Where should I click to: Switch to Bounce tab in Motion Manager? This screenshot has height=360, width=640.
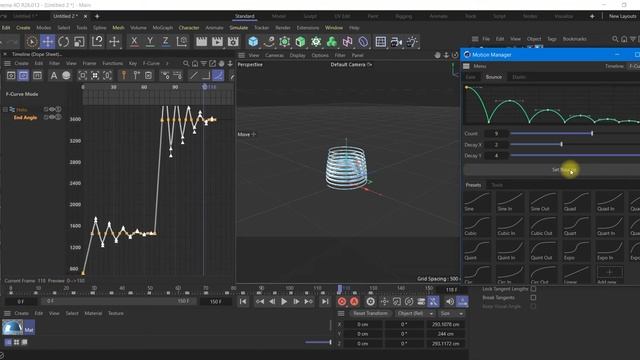(493, 77)
